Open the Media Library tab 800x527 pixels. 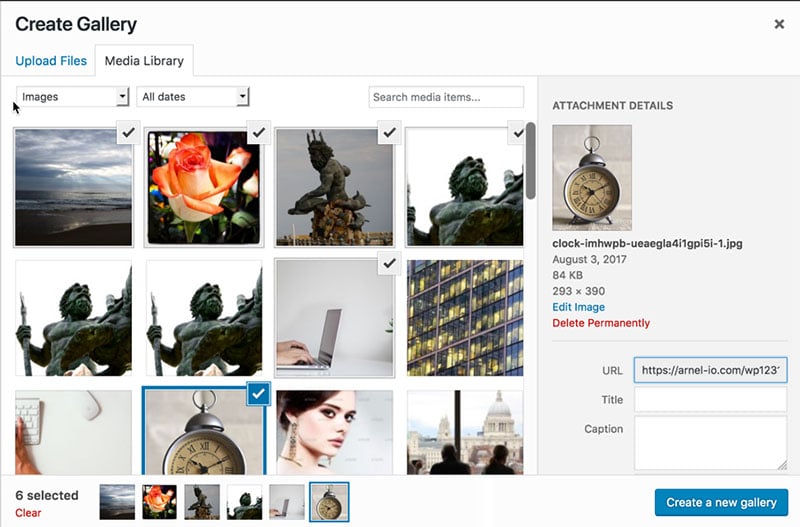coord(144,61)
